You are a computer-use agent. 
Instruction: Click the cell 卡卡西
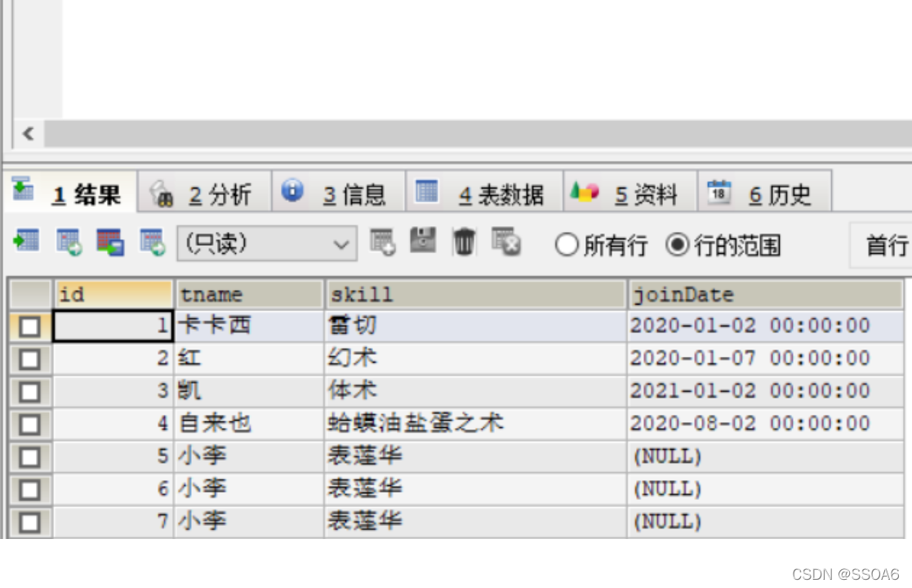point(249,326)
